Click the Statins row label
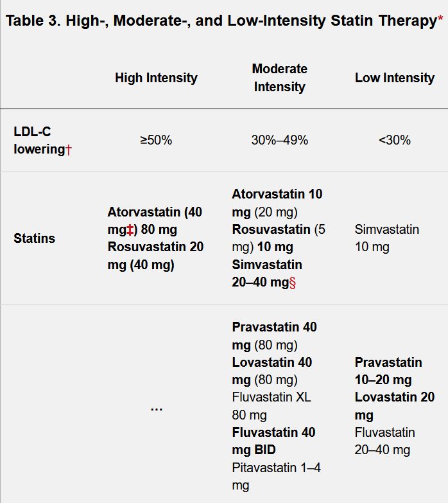Image resolution: width=448 pixels, height=503 pixels. (x=34, y=238)
